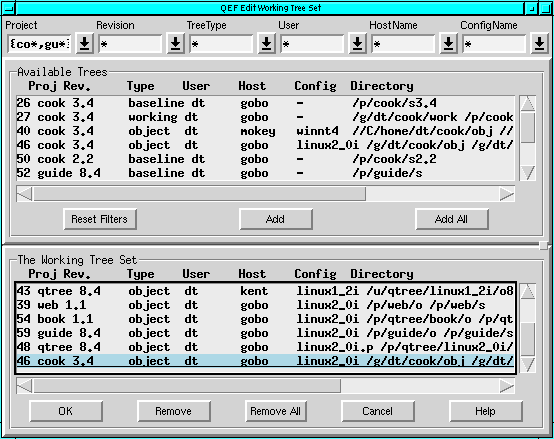
Task: Click the Add button
Action: 276,219
